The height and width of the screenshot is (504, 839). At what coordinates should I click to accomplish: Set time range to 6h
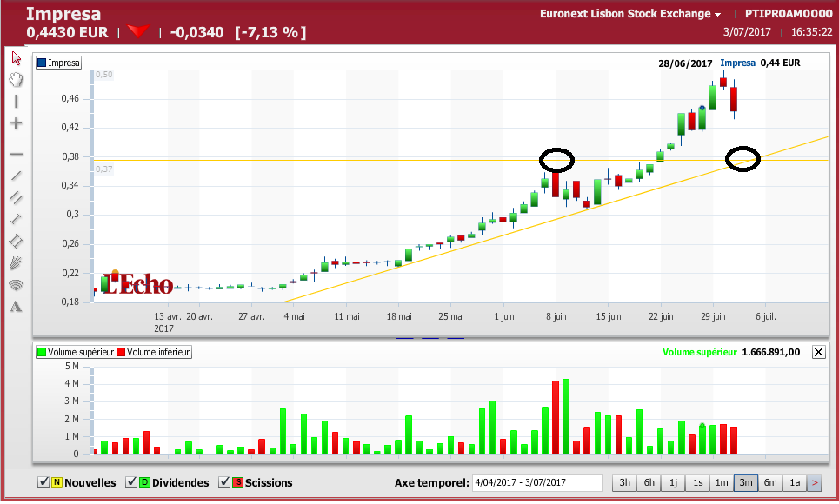point(649,482)
